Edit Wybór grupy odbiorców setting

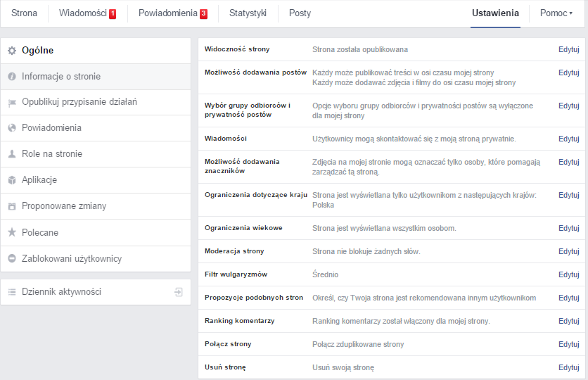coord(569,106)
